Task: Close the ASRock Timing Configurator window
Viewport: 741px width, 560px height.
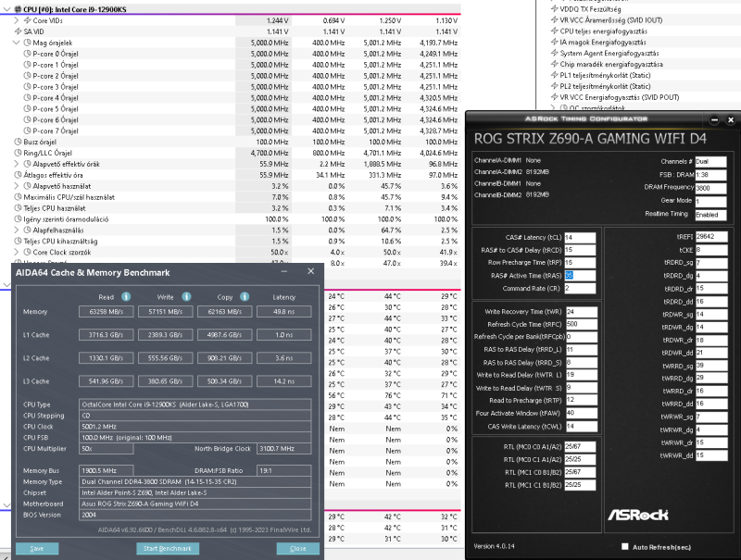Action: [x=731, y=120]
